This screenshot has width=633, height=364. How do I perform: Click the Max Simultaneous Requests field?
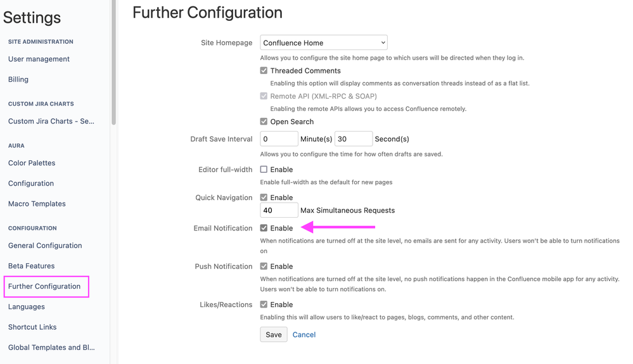pyautogui.click(x=279, y=210)
